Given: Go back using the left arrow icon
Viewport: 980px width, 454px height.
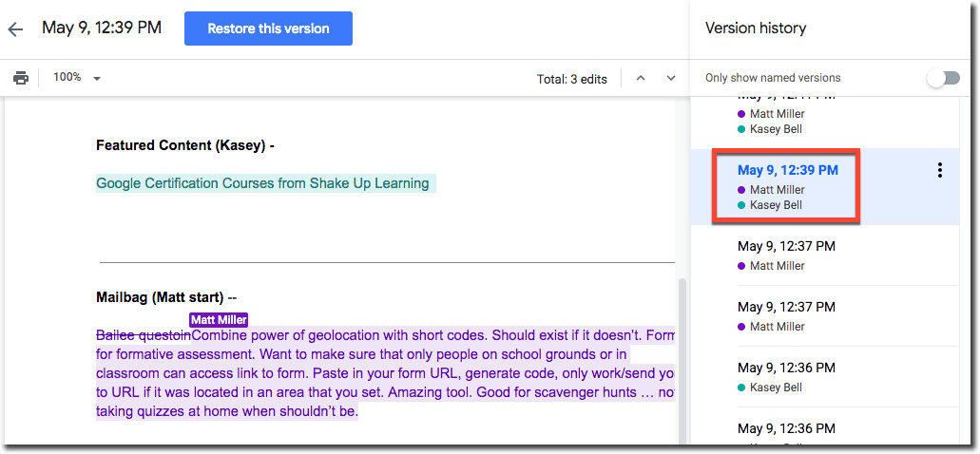Looking at the screenshot, I should (x=15, y=28).
